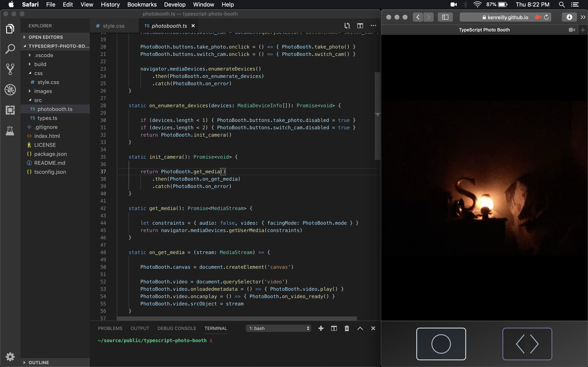Viewport: 588px width, 367px height.
Task: Select the Testing beaker icon
Action: point(10,130)
